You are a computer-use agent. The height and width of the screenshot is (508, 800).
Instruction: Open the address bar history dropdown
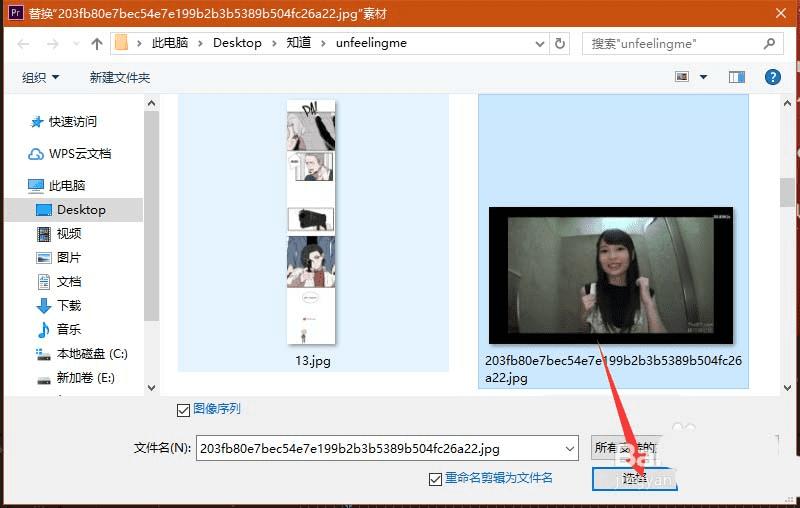pyautogui.click(x=540, y=44)
